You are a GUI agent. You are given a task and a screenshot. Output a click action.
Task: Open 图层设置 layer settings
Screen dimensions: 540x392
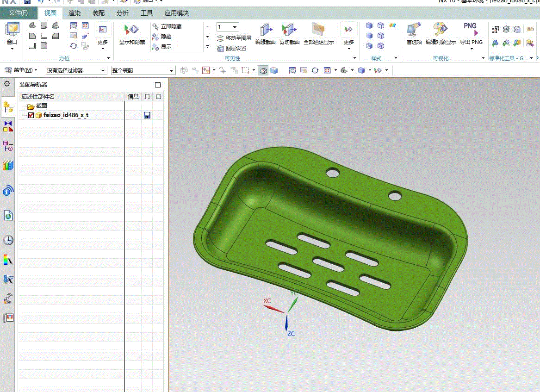tap(232, 48)
